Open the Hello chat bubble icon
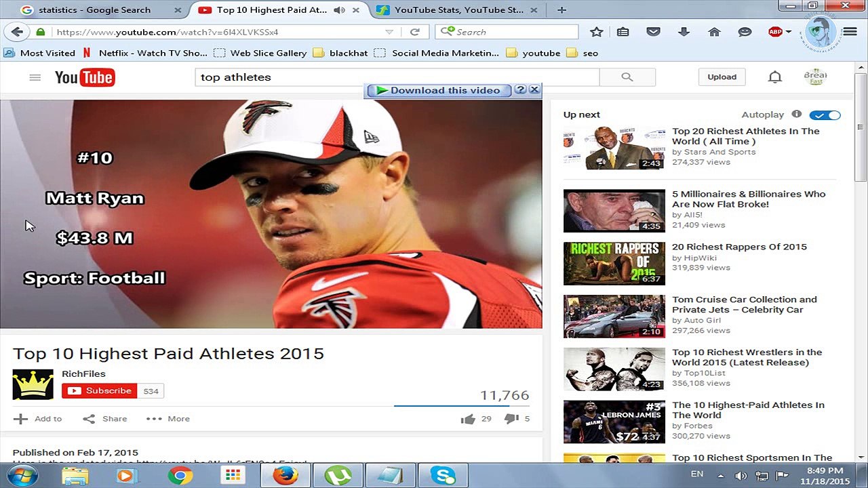The height and width of the screenshot is (488, 868). [745, 32]
